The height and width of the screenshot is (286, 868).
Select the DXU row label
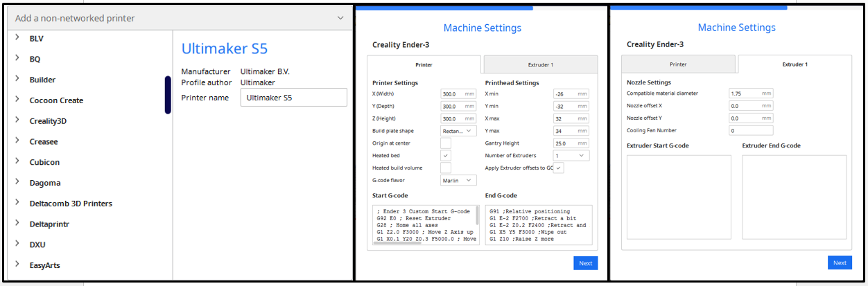[37, 244]
